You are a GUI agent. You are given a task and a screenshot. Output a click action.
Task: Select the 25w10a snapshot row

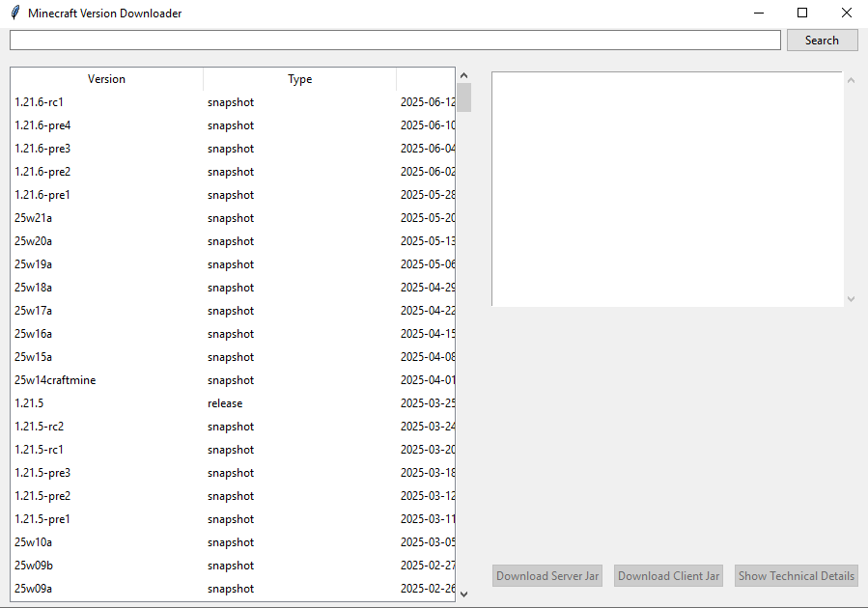click(233, 542)
